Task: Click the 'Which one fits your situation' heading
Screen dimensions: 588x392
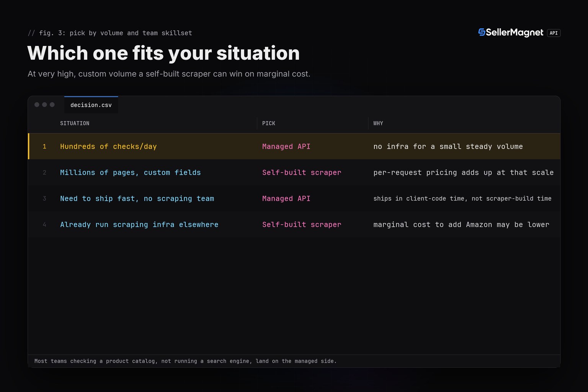Action: 163,53
